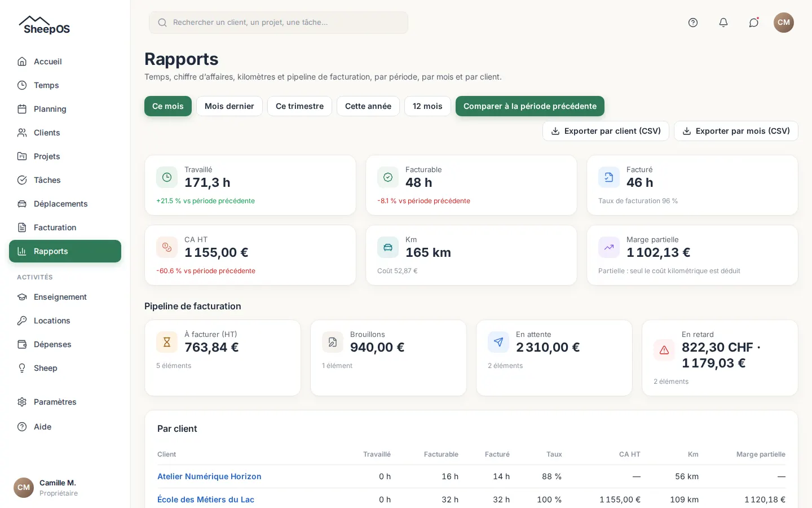Switch to Cette année period
Image resolution: width=812 pixels, height=508 pixels.
tap(368, 106)
